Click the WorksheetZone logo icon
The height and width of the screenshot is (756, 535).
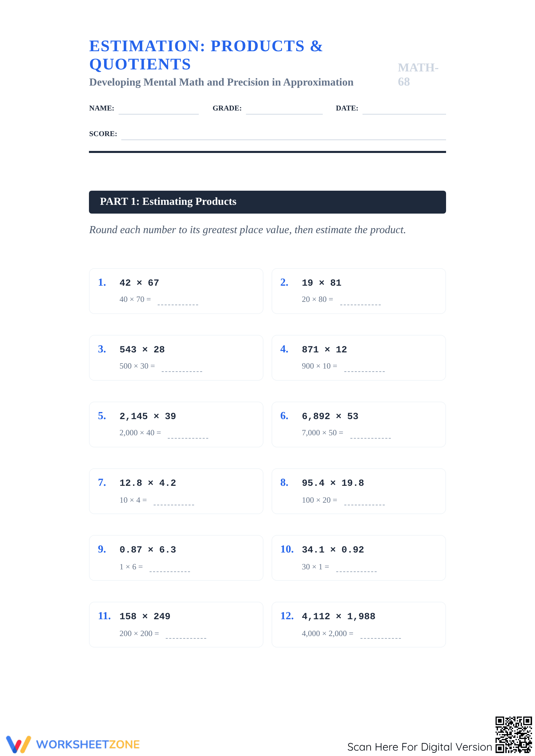coord(19,744)
